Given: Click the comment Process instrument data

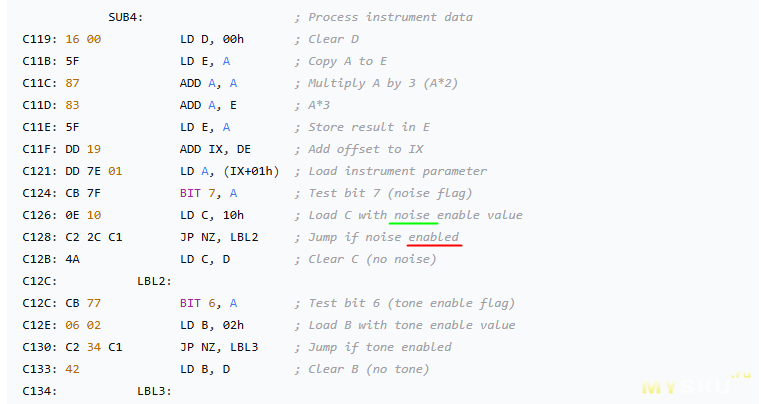Looking at the screenshot, I should pyautogui.click(x=390, y=17).
